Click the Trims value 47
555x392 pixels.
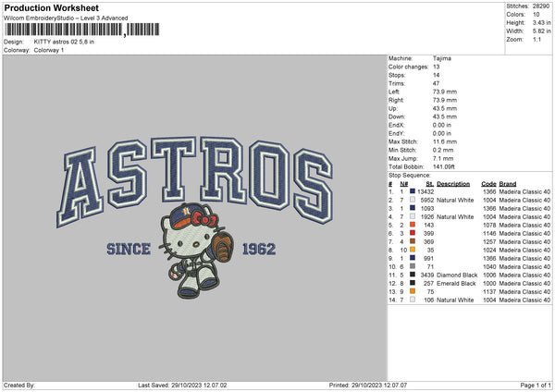pos(436,83)
